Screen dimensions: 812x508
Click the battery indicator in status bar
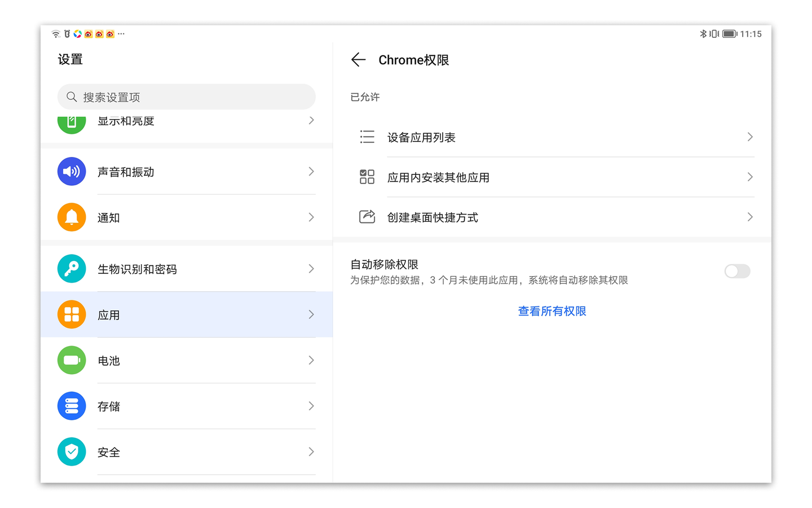click(730, 34)
